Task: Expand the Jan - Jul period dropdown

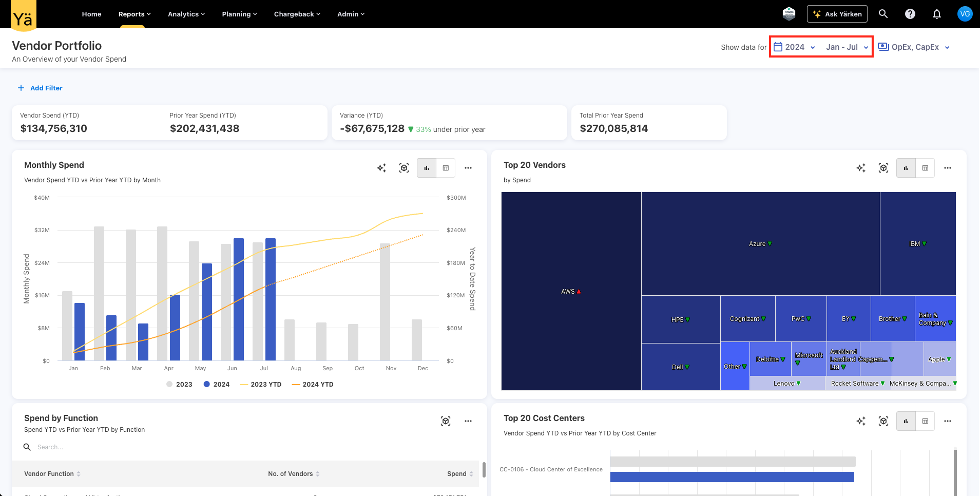Action: (x=847, y=47)
